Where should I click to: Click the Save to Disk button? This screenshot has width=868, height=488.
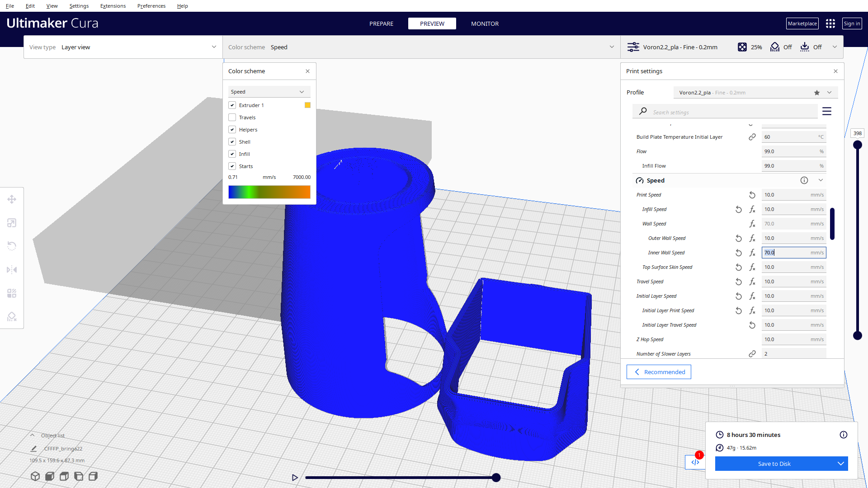point(774,464)
